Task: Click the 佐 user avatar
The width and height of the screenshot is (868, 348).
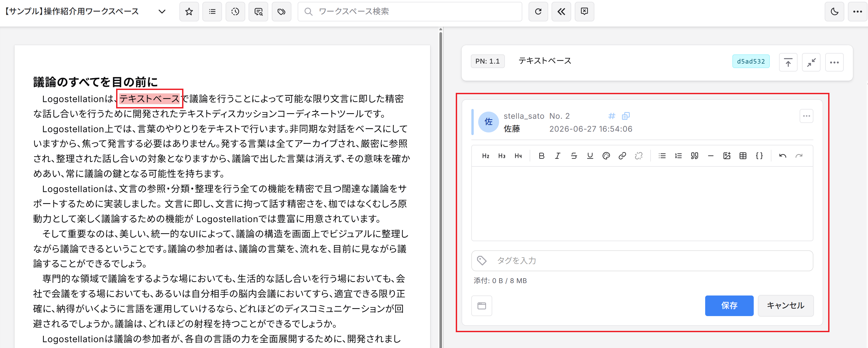Action: 488,122
